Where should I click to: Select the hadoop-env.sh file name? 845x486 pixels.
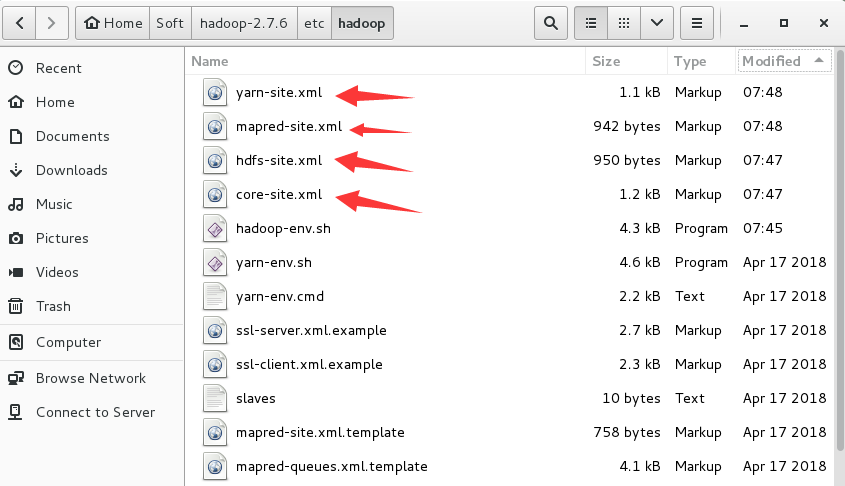(x=283, y=228)
